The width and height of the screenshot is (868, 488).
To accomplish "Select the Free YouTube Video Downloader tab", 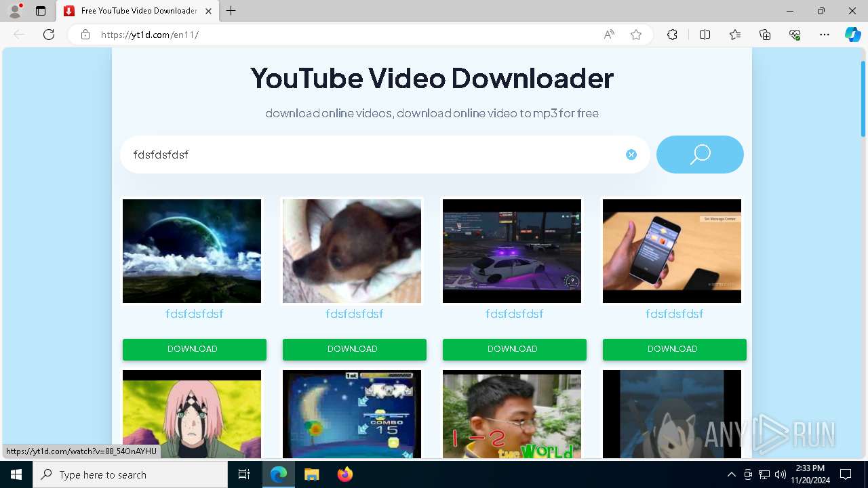I will [138, 11].
